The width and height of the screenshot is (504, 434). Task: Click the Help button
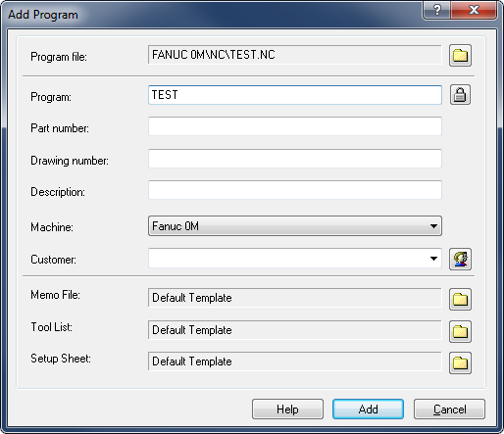tap(287, 410)
